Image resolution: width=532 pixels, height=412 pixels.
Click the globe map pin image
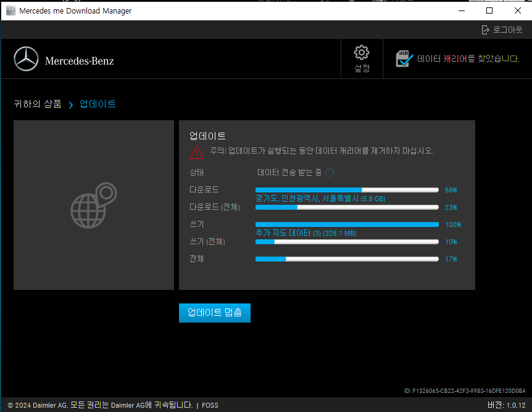point(94,205)
